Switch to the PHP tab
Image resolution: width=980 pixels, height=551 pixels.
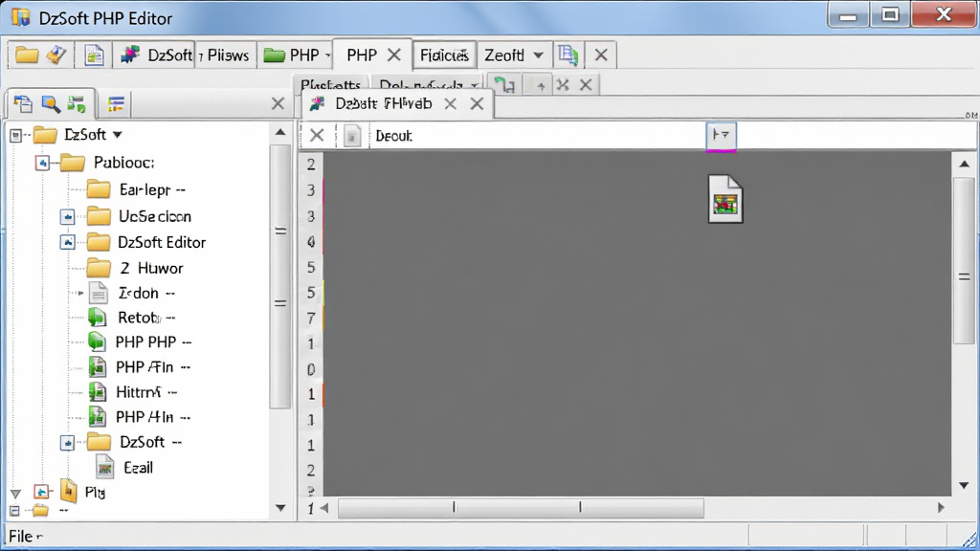(x=362, y=55)
